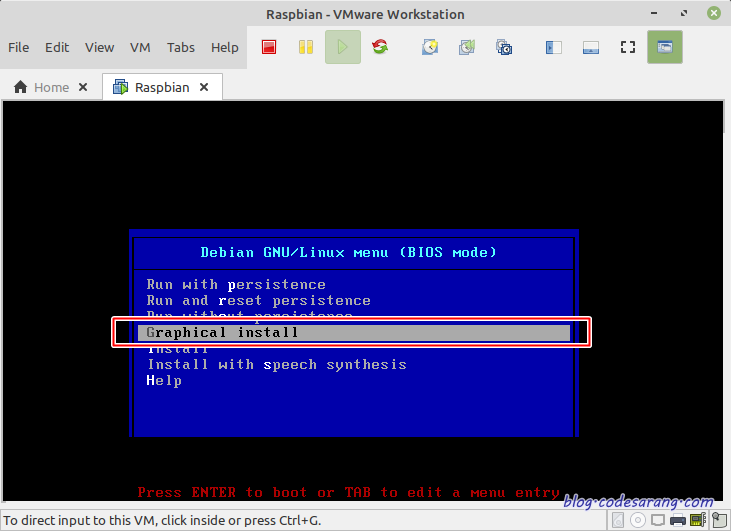Restore the VMware Workstation window size

tap(684, 14)
